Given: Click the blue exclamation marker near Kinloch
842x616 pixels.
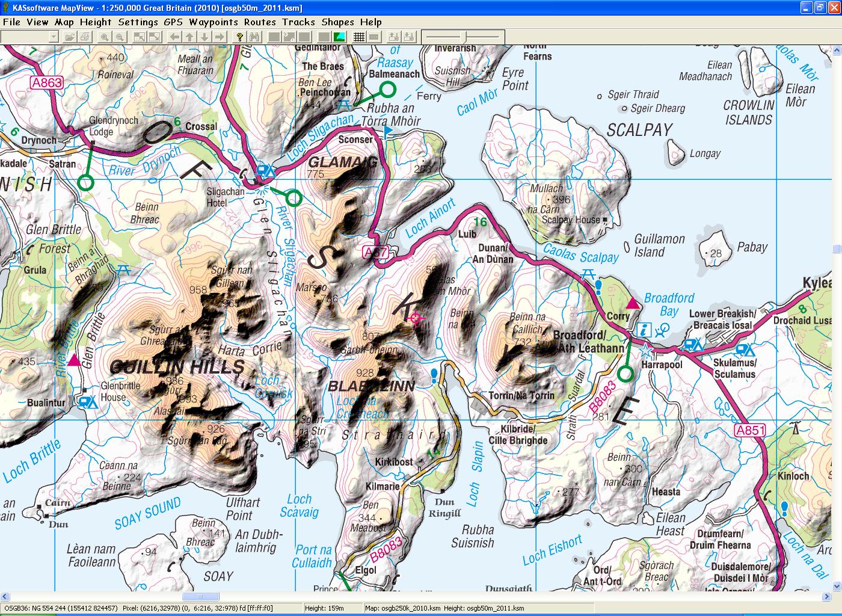Looking at the screenshot, I should point(784,509).
